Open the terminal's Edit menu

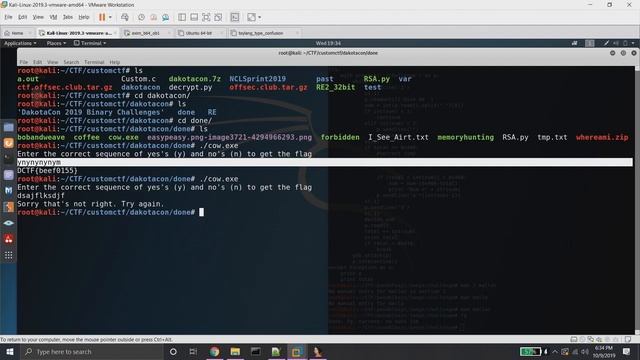(x=38, y=62)
